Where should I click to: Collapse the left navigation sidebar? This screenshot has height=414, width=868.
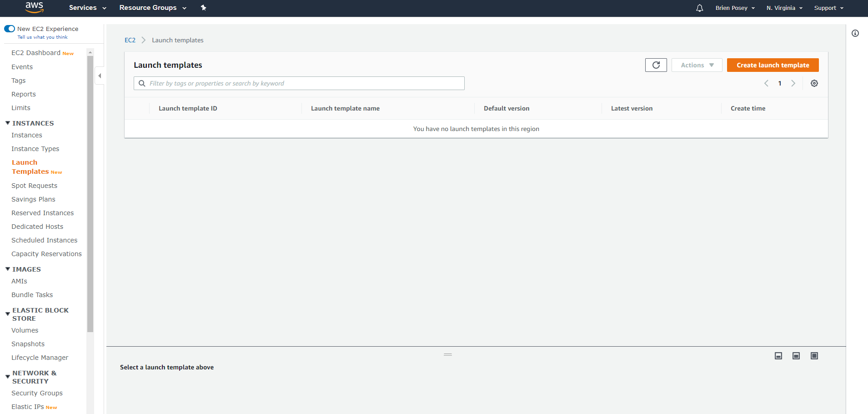click(100, 76)
